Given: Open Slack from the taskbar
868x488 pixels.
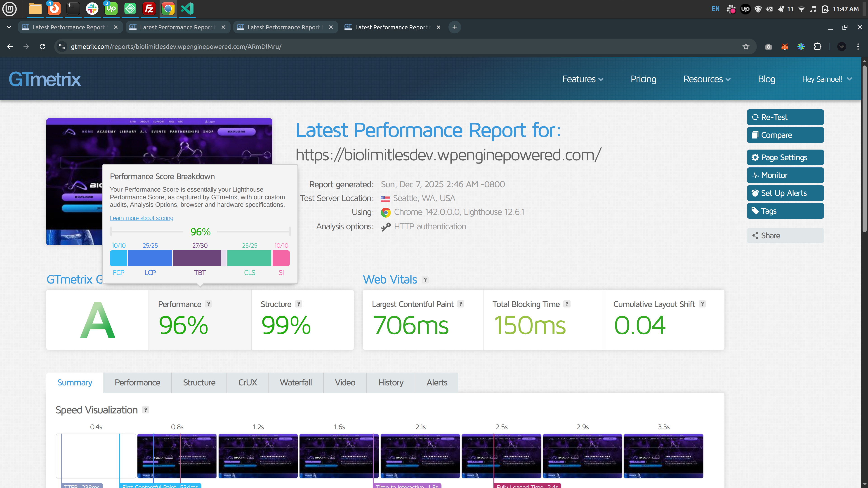Looking at the screenshot, I should (92, 9).
